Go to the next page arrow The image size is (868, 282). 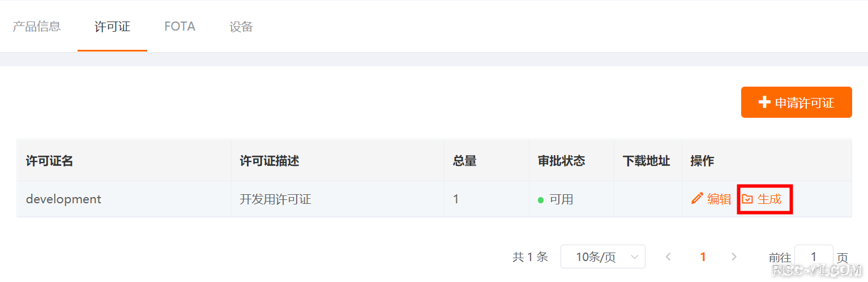[734, 257]
